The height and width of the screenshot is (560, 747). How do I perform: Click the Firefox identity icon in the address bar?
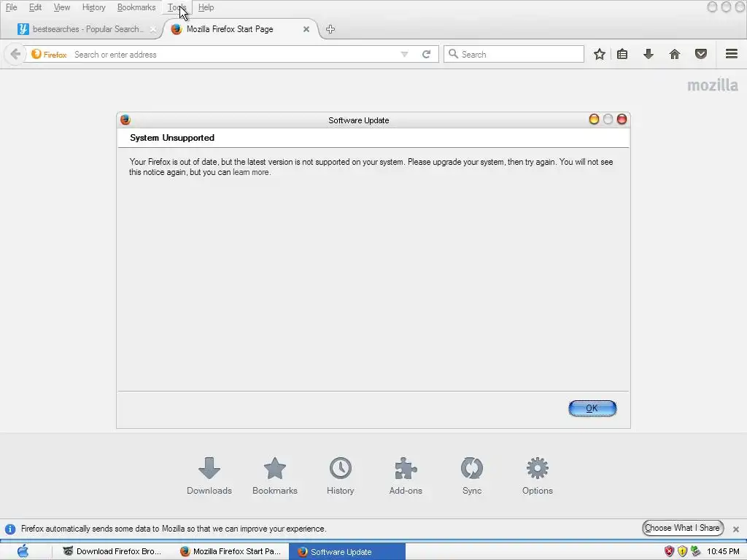coord(36,54)
